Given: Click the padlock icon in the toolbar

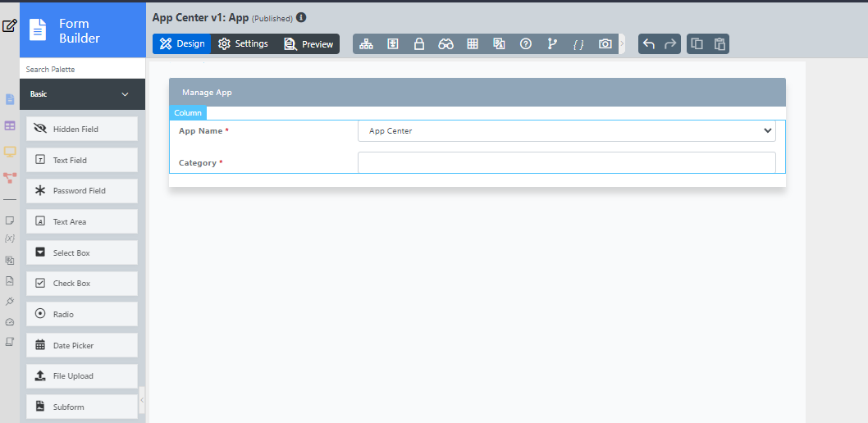Looking at the screenshot, I should (419, 44).
